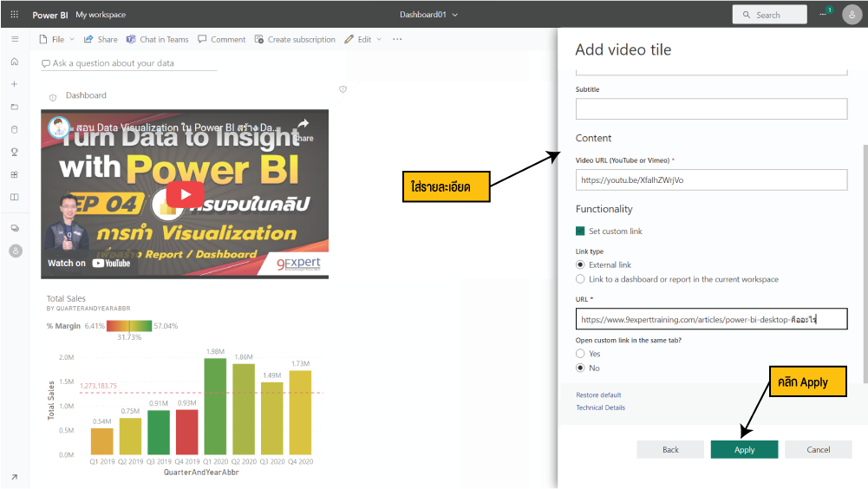Click Create subscription in the toolbar

click(x=295, y=39)
